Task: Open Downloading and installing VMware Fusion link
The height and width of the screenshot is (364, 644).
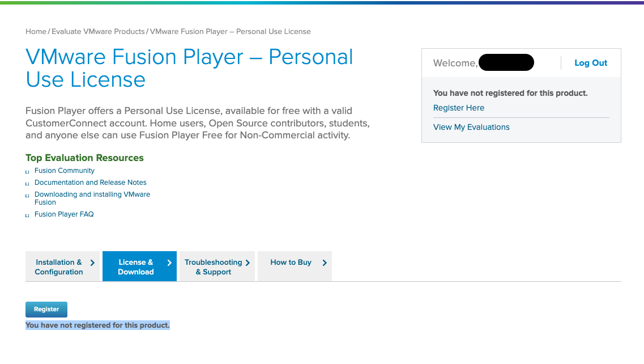Action: tap(92, 198)
